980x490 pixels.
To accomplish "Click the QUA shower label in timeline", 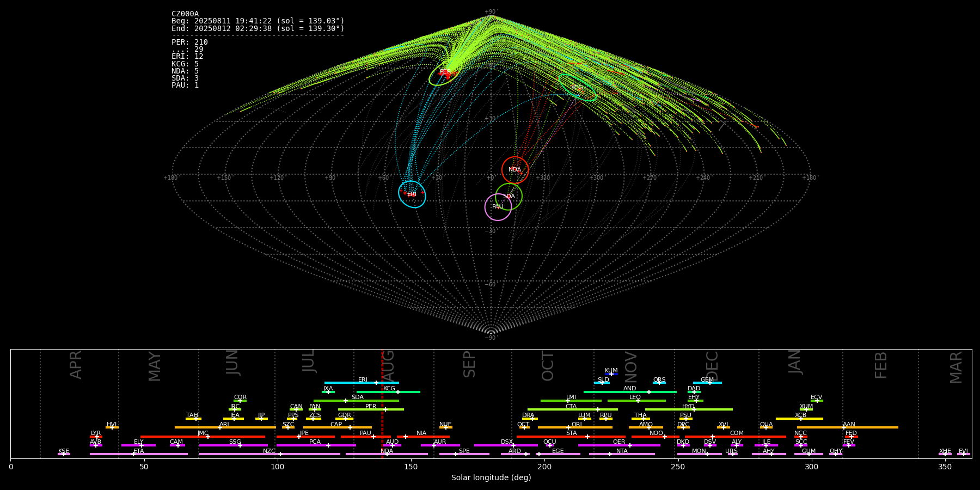I will pyautogui.click(x=766, y=425).
